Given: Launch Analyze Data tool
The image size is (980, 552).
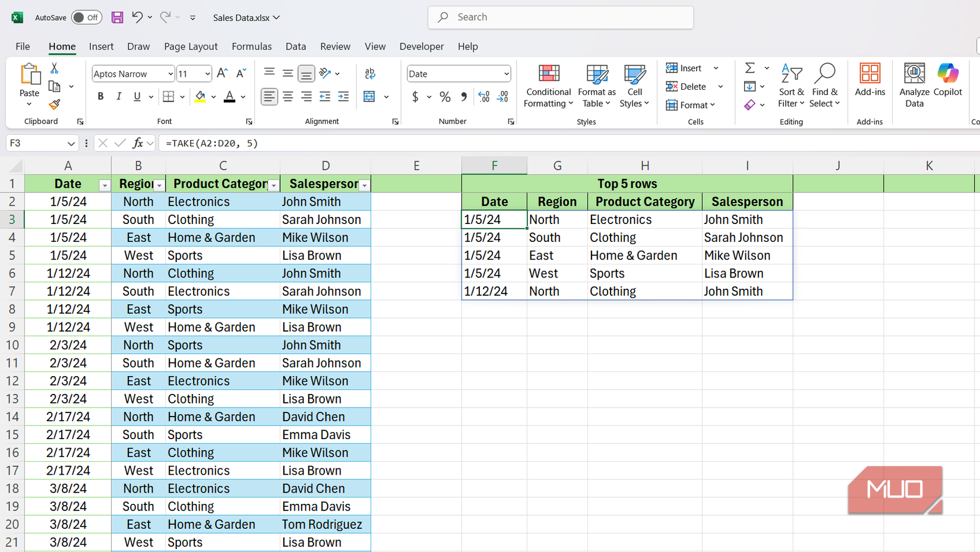Looking at the screenshot, I should click(914, 86).
